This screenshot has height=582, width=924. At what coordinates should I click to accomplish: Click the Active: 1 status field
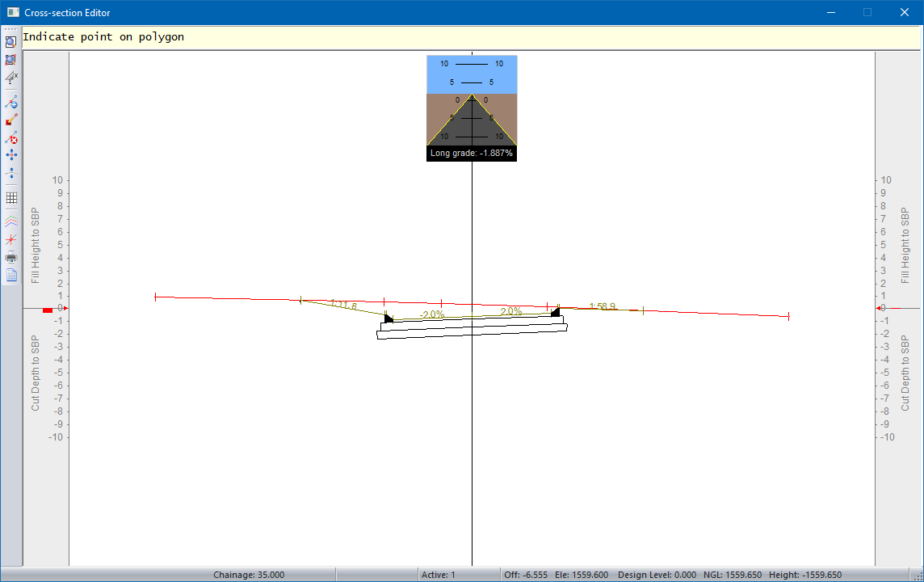439,575
